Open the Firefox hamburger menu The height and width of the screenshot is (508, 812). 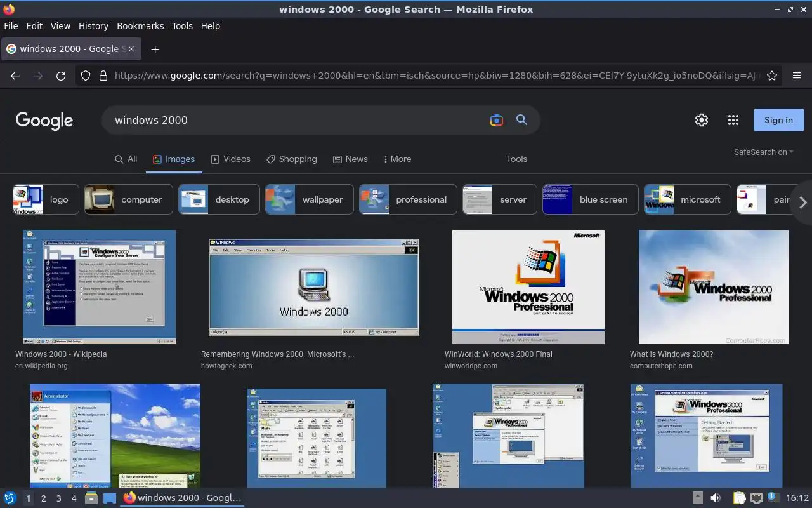click(797, 76)
